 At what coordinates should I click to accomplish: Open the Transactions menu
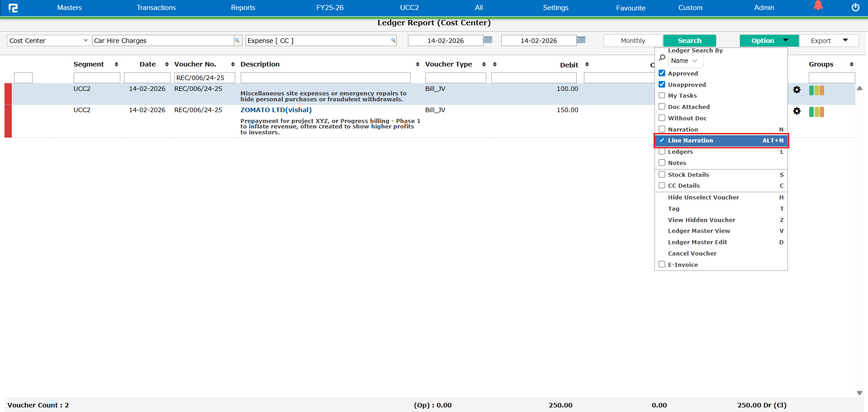coord(156,8)
